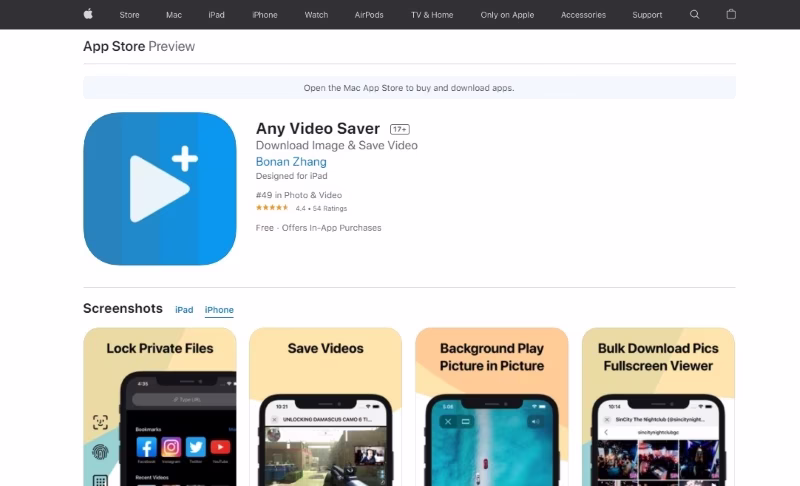Viewport: 800px width, 486px height.
Task: Click the 4.4 • 54 Ratings text
Action: [x=321, y=208]
